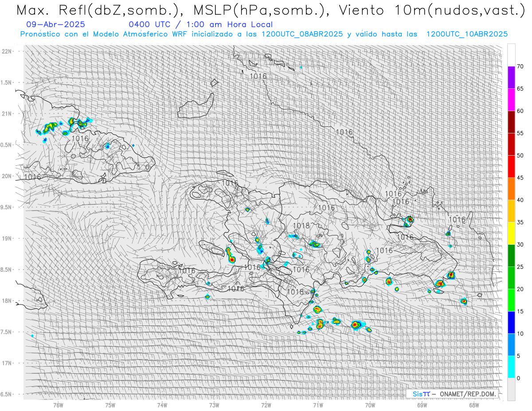Click the purple 65–70 dBZ legend swatch
Viewport: 532px width, 411px height.
(511, 78)
